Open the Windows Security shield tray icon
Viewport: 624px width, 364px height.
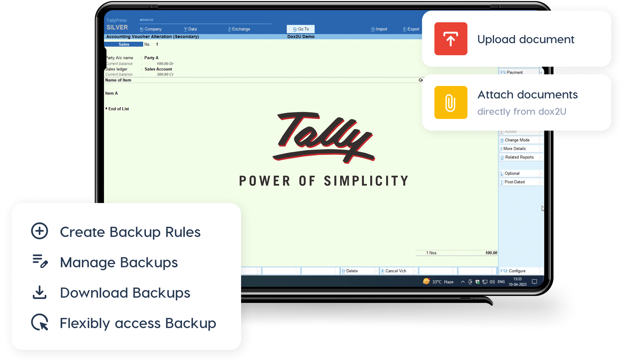(x=477, y=282)
